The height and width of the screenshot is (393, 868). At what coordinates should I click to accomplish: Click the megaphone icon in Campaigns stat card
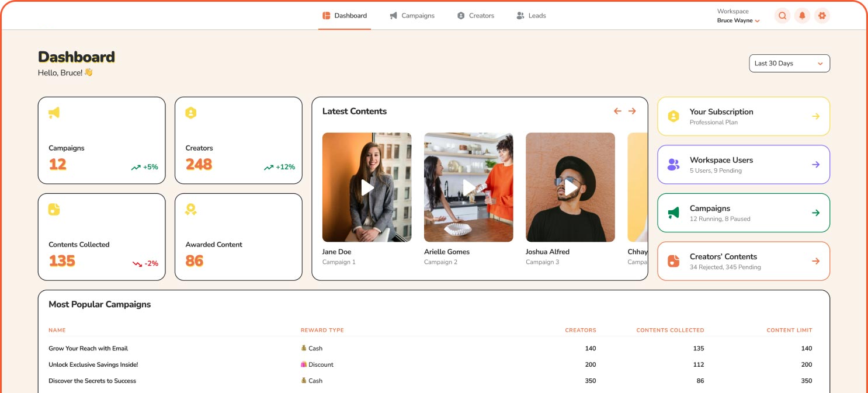tap(54, 113)
